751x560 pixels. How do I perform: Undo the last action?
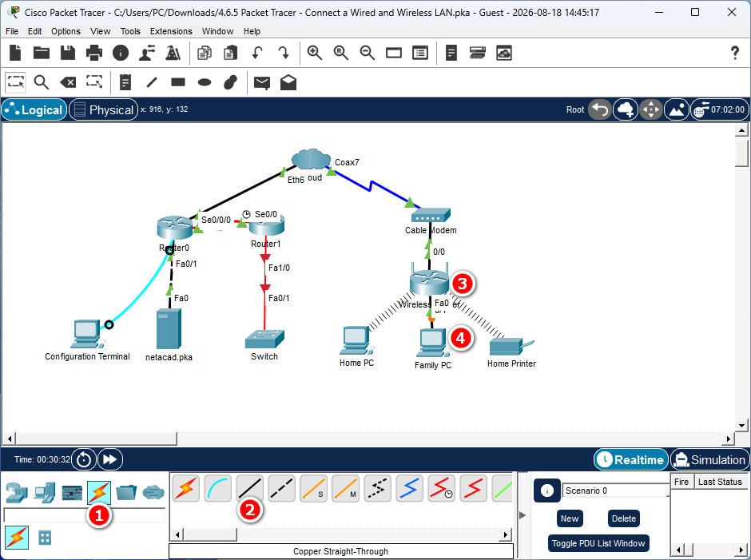coord(258,53)
